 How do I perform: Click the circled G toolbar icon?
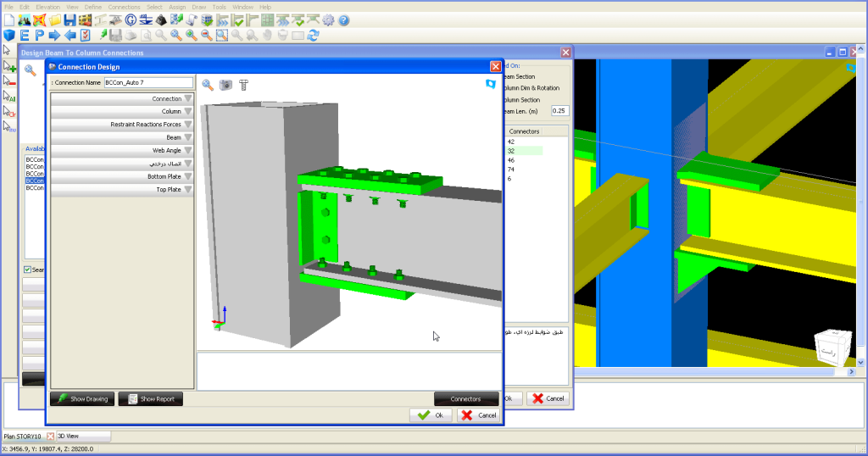tap(131, 20)
